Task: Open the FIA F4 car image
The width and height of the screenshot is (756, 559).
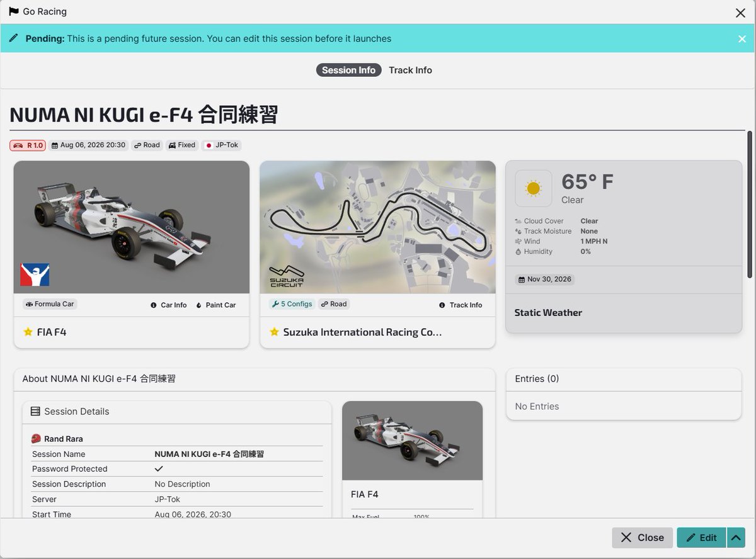Action: [x=132, y=227]
